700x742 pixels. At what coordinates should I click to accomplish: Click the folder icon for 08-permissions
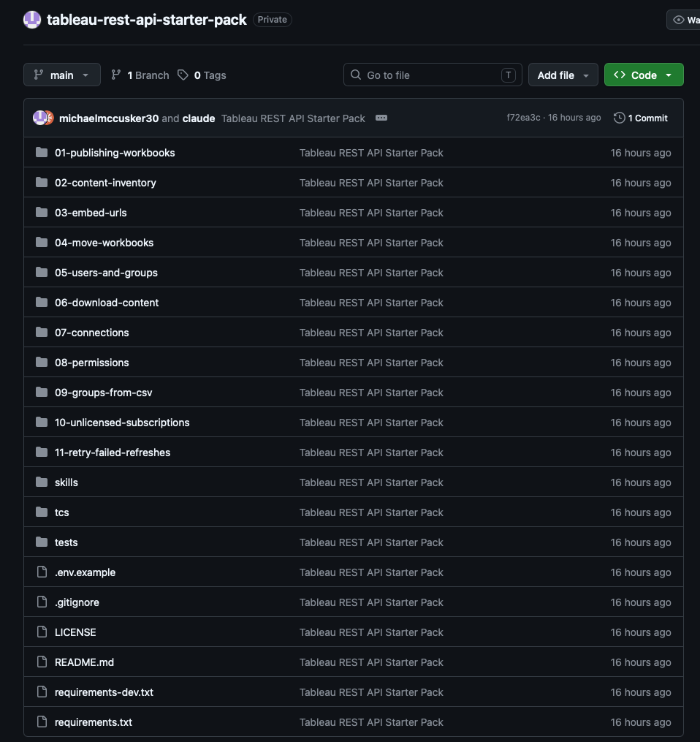pyautogui.click(x=42, y=362)
